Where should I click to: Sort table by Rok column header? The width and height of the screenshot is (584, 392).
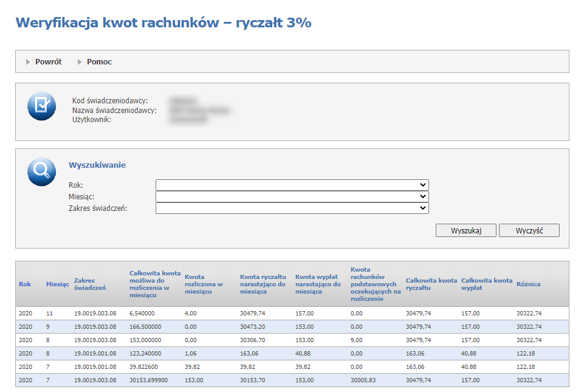pyautogui.click(x=25, y=284)
